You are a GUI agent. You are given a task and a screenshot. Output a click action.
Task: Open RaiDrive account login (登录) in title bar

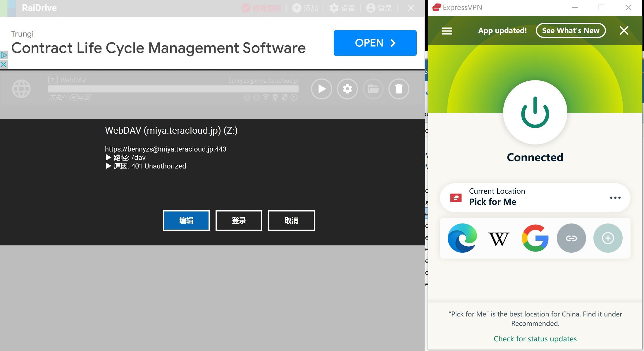(379, 8)
